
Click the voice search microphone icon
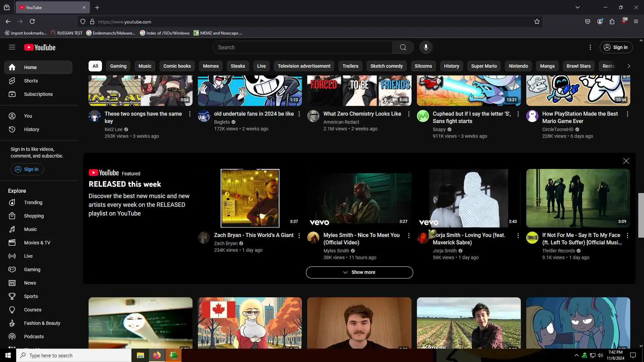pyautogui.click(x=426, y=47)
